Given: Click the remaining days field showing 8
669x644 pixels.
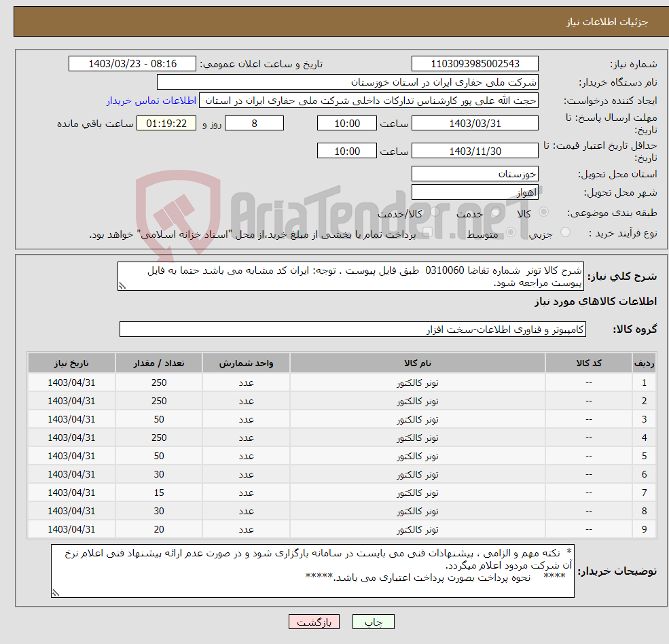Looking at the screenshot, I should tap(254, 124).
